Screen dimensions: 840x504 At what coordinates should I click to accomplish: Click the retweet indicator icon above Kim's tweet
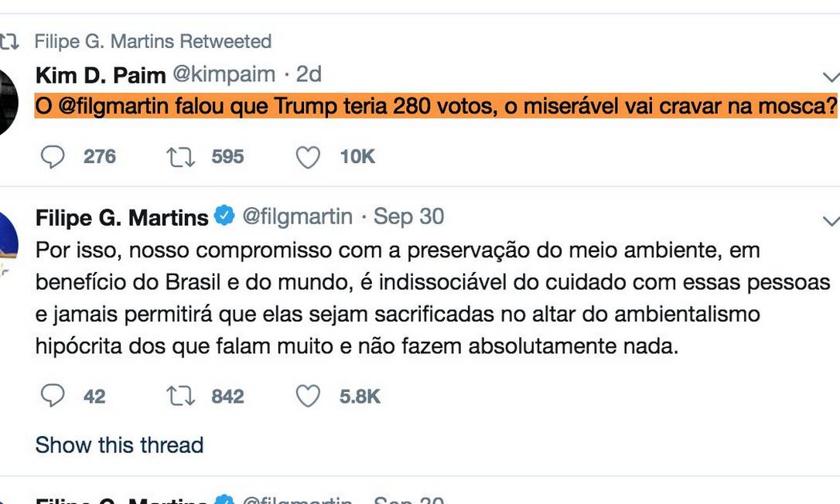pyautogui.click(x=11, y=41)
